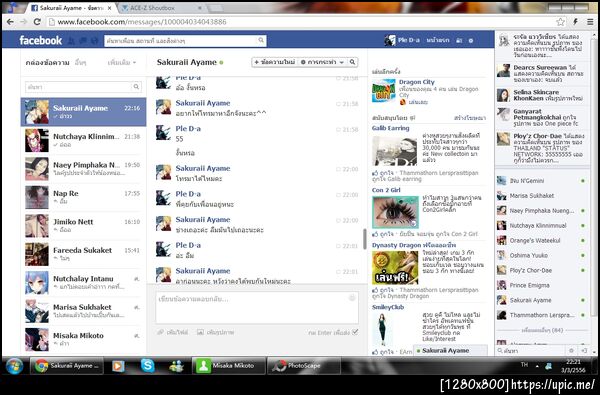Viewport: 600px width, 395px height.
Task: Click the chat sidebar settings gear
Action: 571,350
